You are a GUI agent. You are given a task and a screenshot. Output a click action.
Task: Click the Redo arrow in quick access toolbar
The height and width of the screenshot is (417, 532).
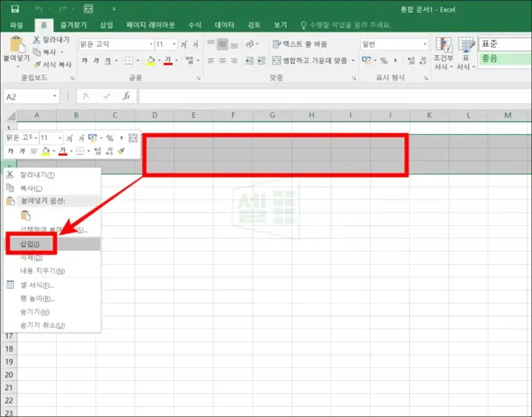tap(63, 9)
